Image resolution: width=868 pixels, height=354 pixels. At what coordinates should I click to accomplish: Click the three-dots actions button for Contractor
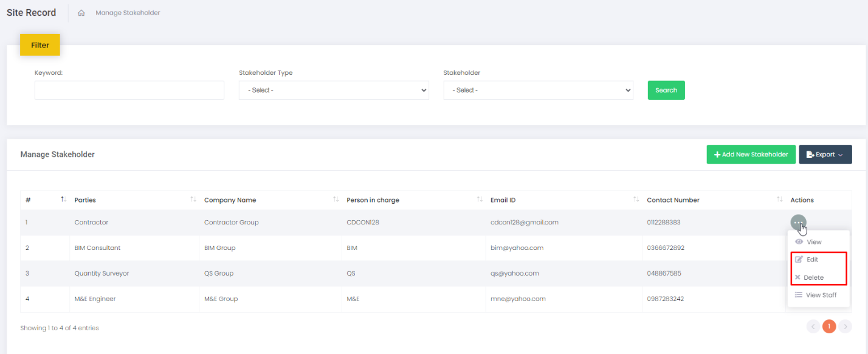point(798,223)
